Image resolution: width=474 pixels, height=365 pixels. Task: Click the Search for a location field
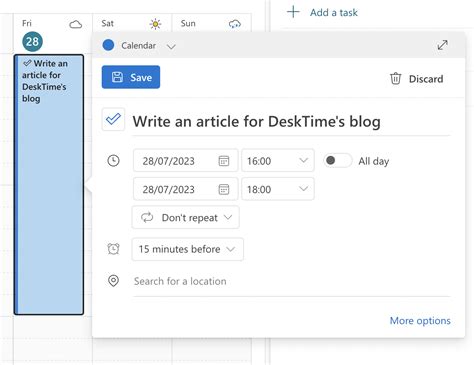pyautogui.click(x=291, y=281)
